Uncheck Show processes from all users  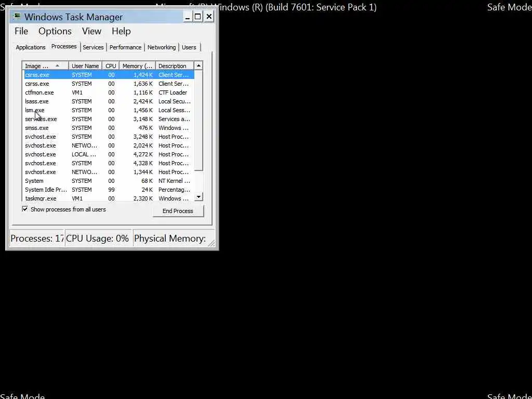25,209
